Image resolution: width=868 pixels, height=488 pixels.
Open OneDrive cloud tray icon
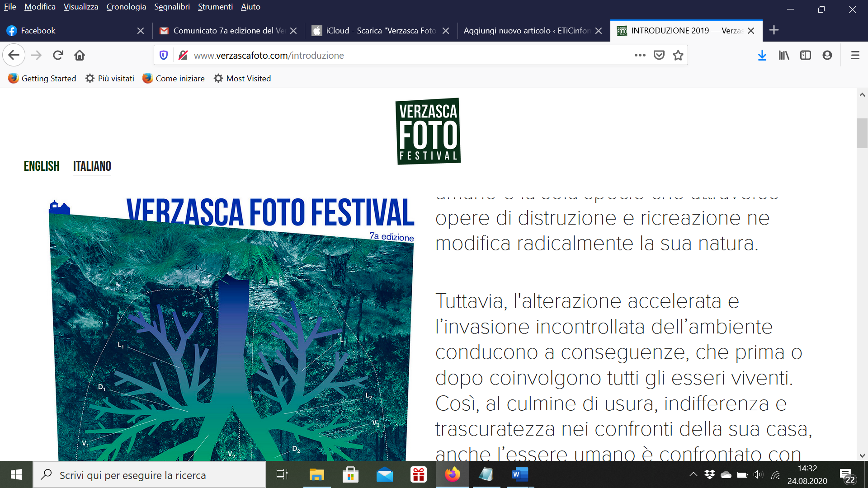(x=726, y=474)
